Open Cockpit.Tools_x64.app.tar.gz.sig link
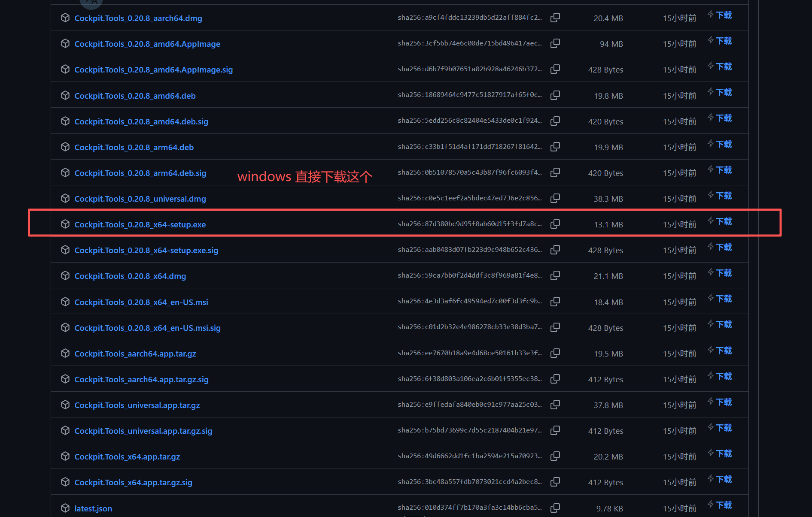The height and width of the screenshot is (517, 812). pos(134,482)
